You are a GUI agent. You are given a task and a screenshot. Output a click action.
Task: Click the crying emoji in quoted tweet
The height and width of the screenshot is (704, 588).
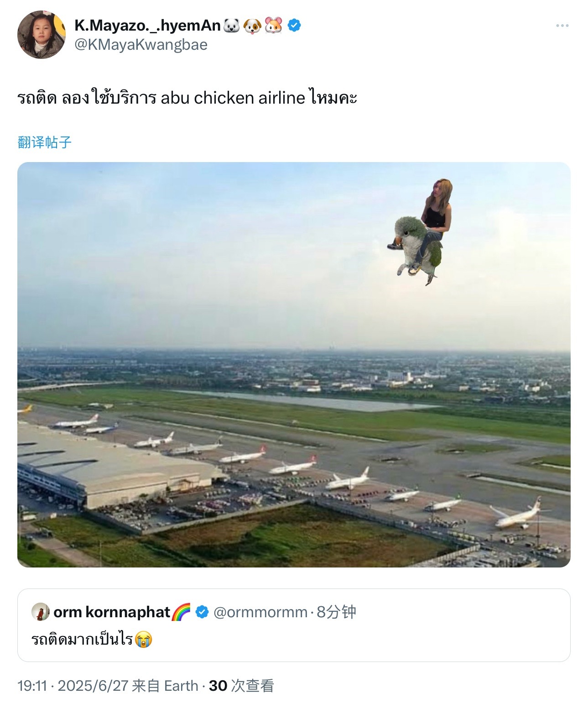coord(144,639)
